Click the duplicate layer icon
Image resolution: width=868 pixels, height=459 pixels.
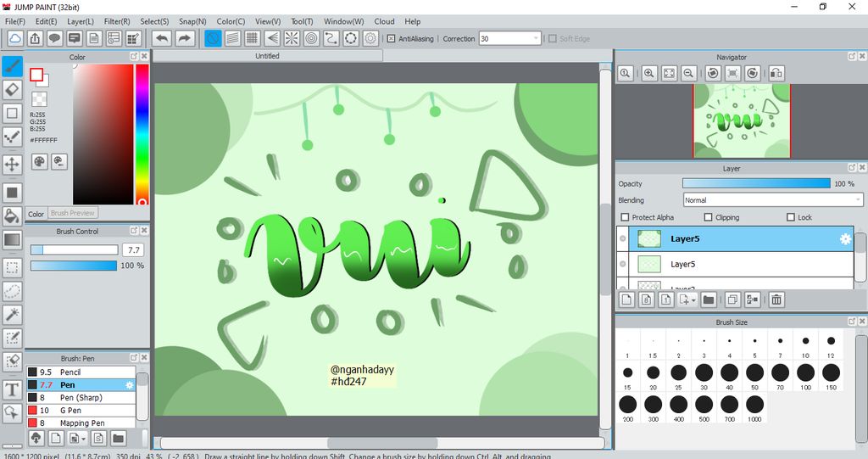click(x=732, y=299)
